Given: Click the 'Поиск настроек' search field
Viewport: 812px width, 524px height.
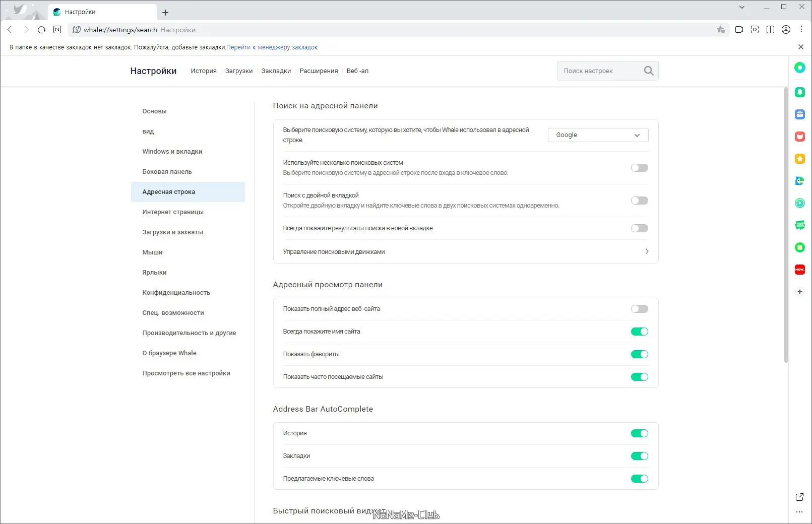Looking at the screenshot, I should click(x=600, y=71).
